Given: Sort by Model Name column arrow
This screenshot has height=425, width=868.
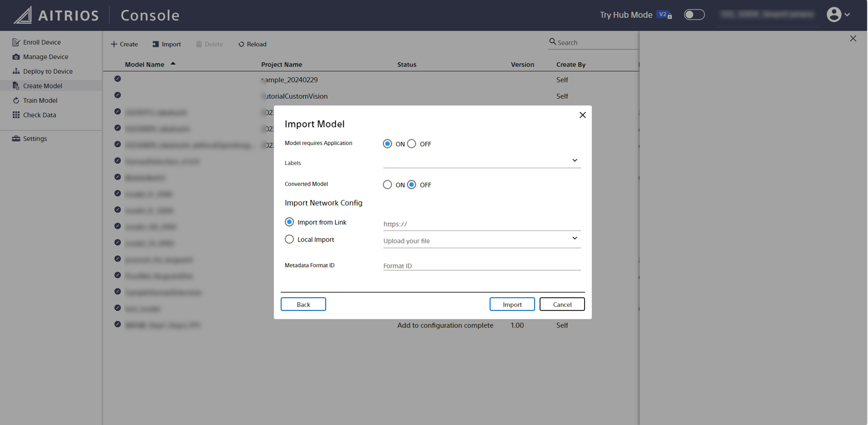Looking at the screenshot, I should (x=173, y=63).
